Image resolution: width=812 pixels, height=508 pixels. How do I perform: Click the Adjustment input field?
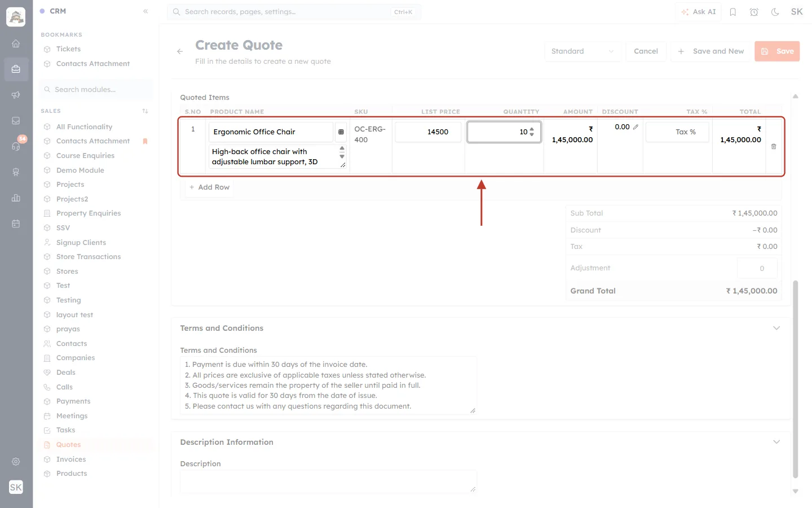point(757,268)
